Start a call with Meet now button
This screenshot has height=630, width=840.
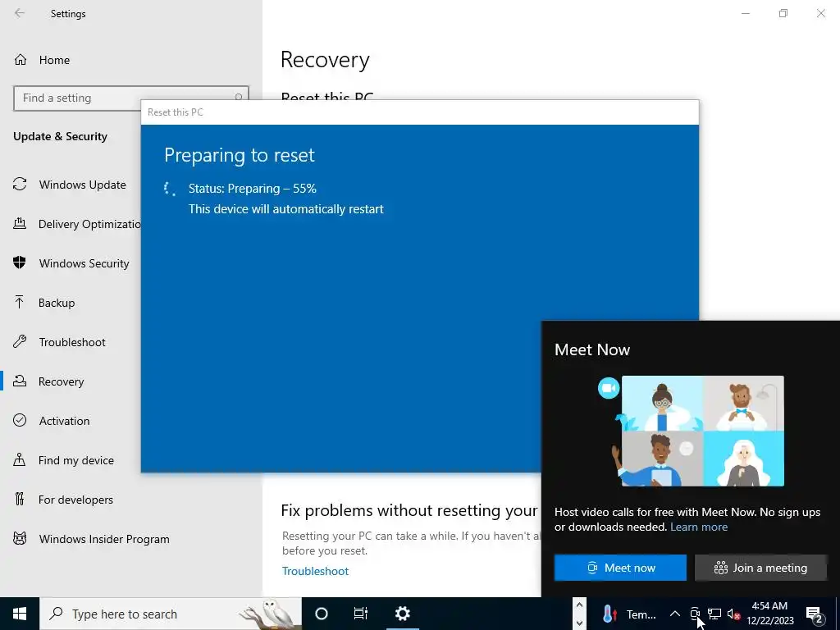click(620, 568)
